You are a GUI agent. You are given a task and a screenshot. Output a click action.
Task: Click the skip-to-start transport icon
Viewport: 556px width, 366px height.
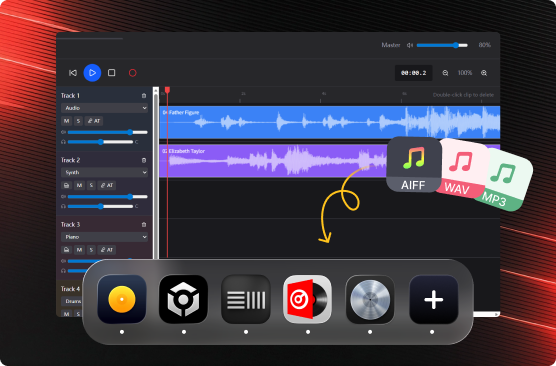[73, 73]
